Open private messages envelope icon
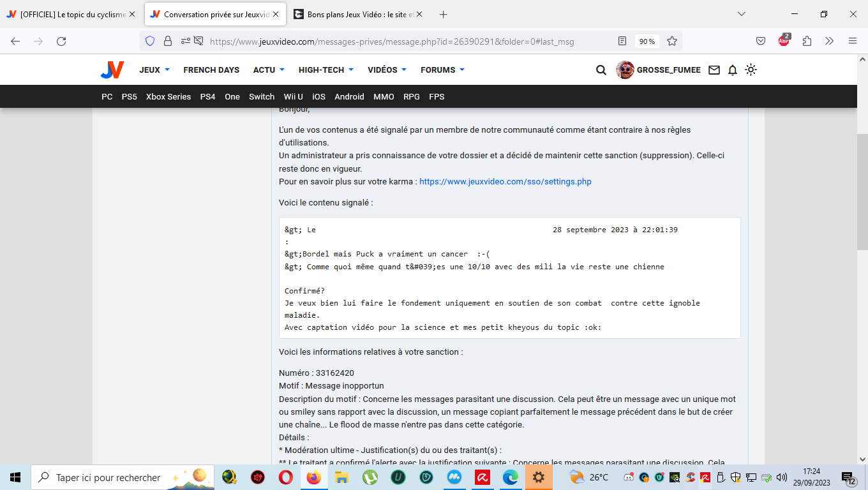This screenshot has height=490, width=868. click(714, 70)
